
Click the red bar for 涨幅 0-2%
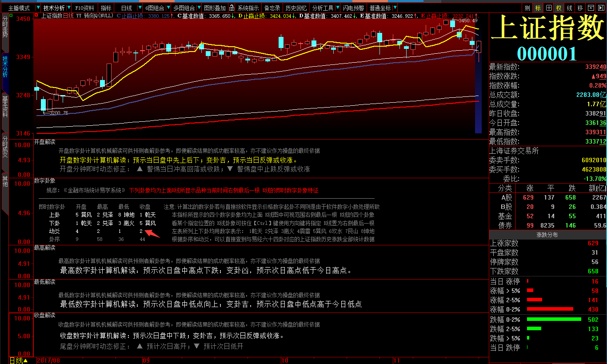(550, 309)
